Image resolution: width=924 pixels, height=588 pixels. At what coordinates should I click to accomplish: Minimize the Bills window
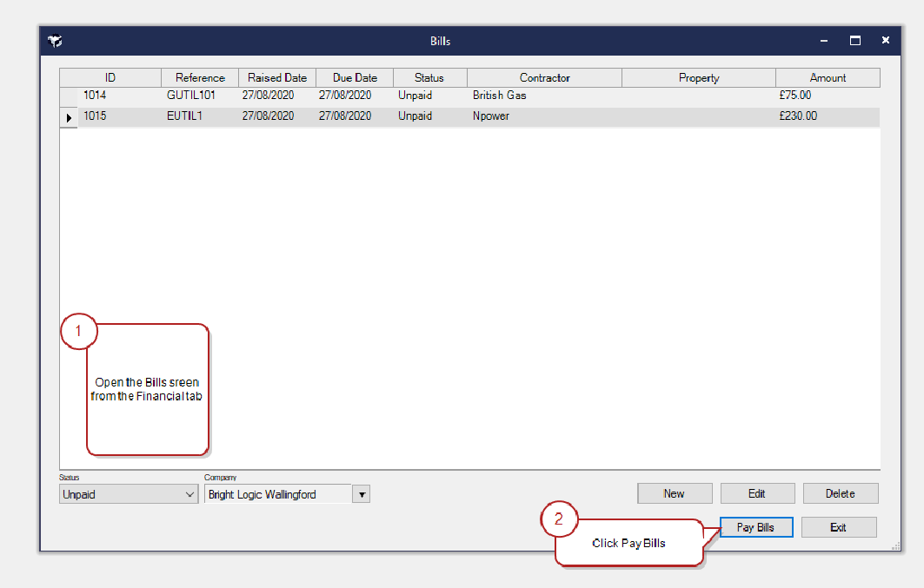coord(824,41)
